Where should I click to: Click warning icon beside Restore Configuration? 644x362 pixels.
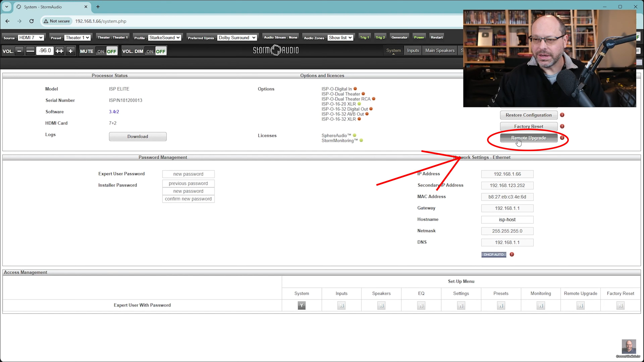coord(562,115)
